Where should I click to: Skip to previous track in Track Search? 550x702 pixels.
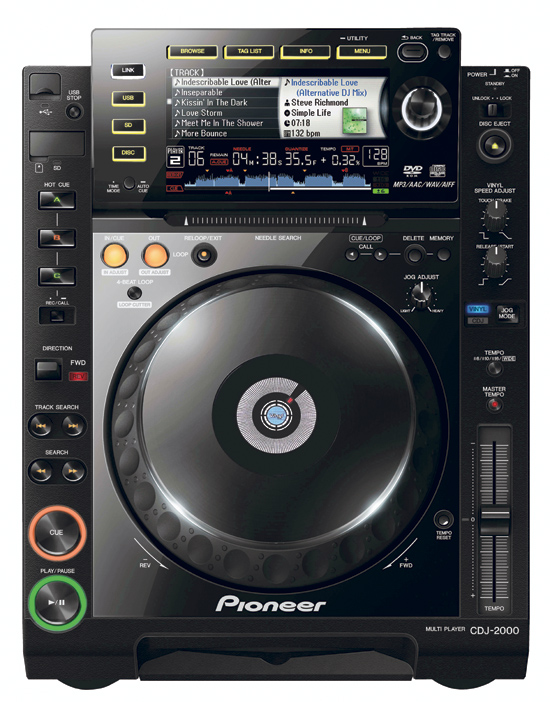[40, 426]
